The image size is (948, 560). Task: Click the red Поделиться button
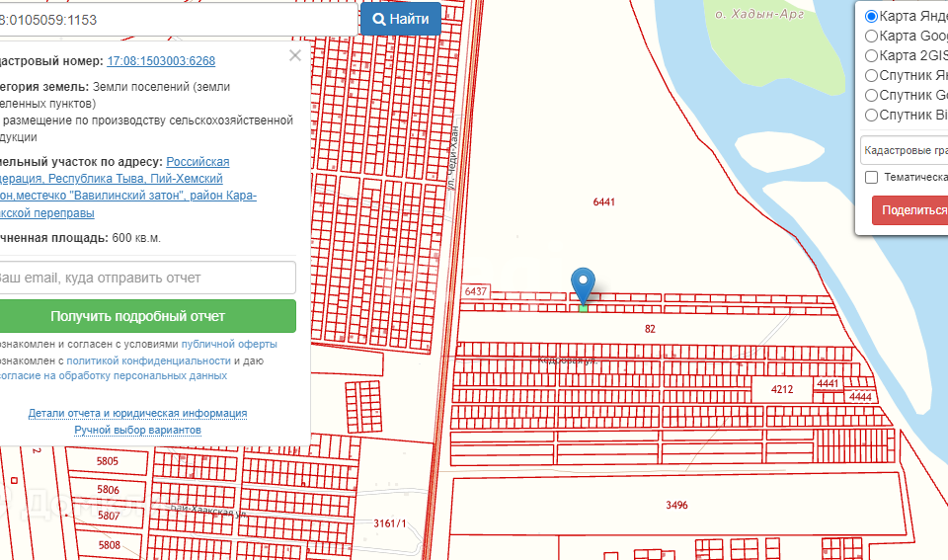tap(910, 210)
